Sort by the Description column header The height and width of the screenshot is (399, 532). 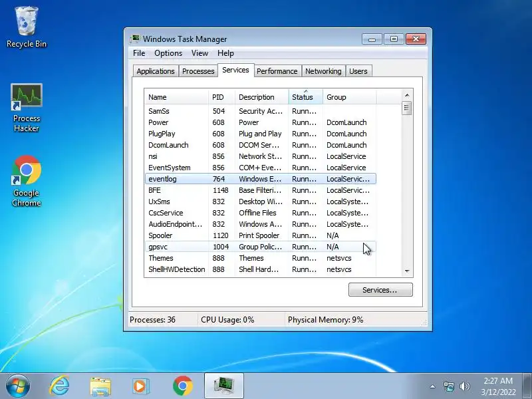(261, 97)
